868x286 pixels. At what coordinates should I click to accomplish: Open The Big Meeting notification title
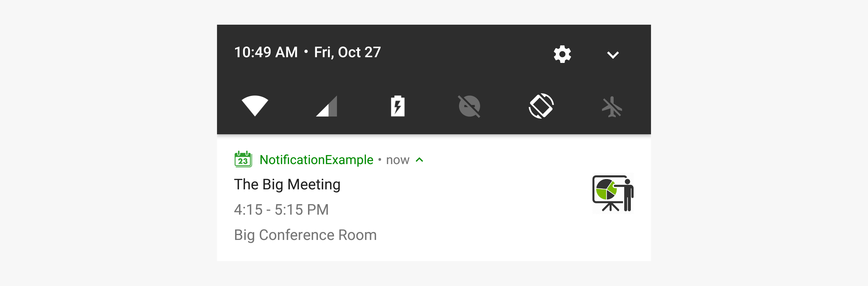[x=287, y=184]
